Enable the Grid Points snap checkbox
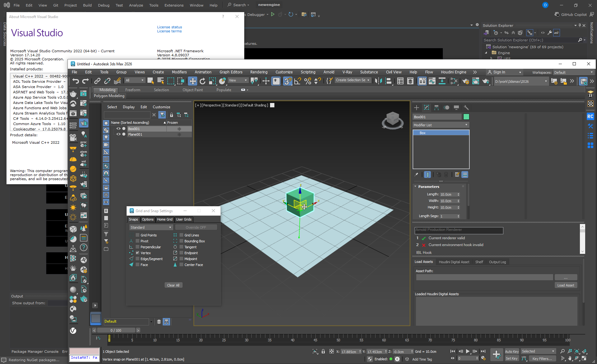Screen dimensions: 597x364 click(138, 235)
